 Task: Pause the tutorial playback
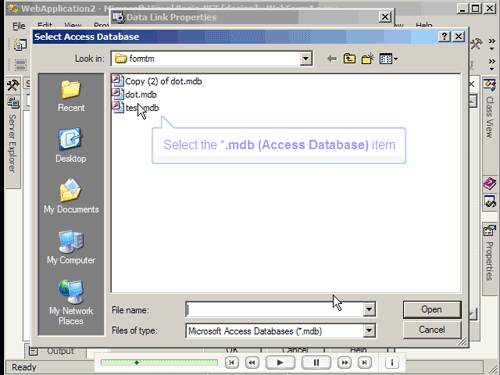pyautogui.click(x=316, y=362)
